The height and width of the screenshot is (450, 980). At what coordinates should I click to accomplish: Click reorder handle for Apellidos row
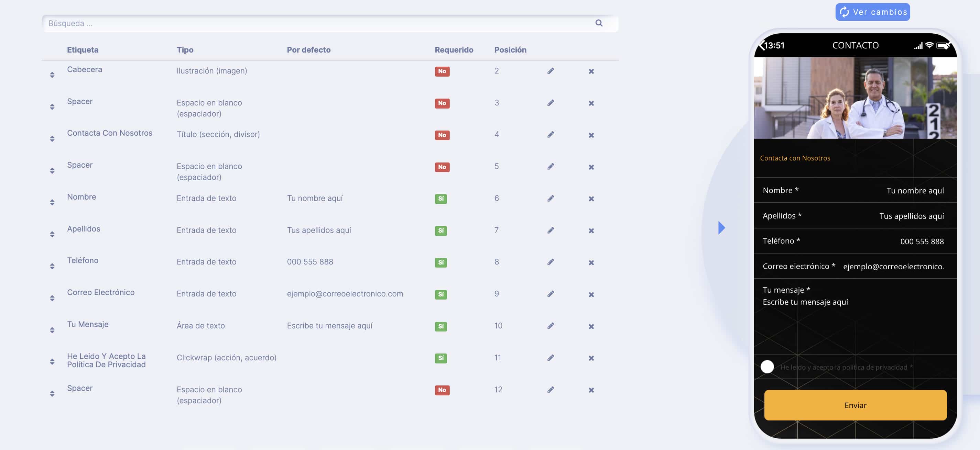coord(52,234)
